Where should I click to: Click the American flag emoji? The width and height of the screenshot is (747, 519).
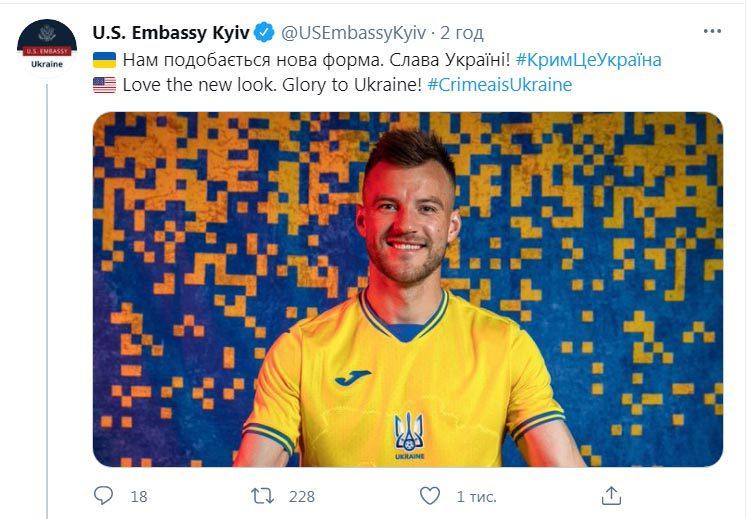point(104,85)
